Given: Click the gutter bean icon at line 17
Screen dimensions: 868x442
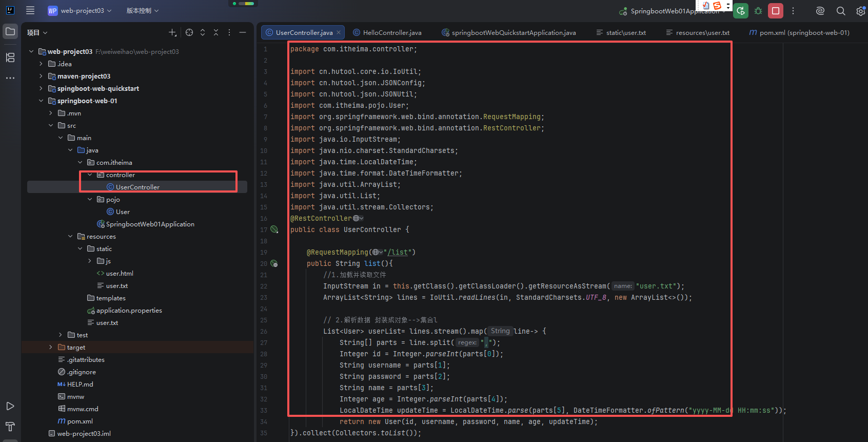Looking at the screenshot, I should (x=274, y=229).
